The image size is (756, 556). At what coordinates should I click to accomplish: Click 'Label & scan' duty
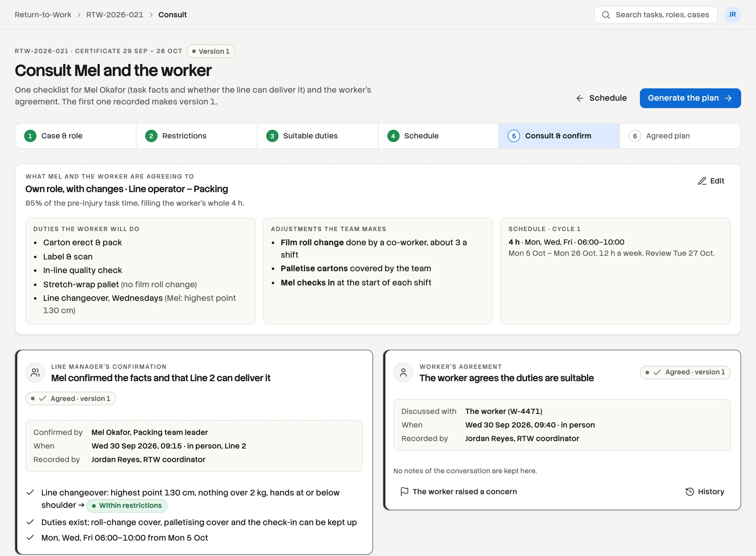pos(68,256)
